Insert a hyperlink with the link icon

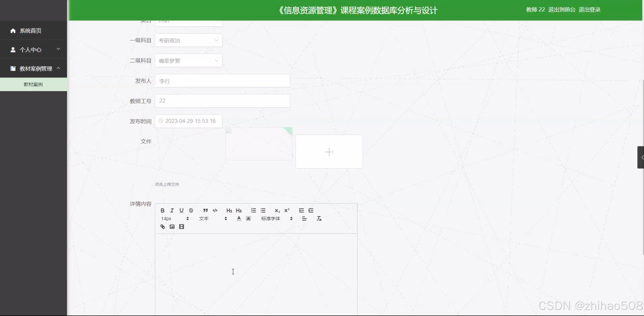pyautogui.click(x=163, y=227)
